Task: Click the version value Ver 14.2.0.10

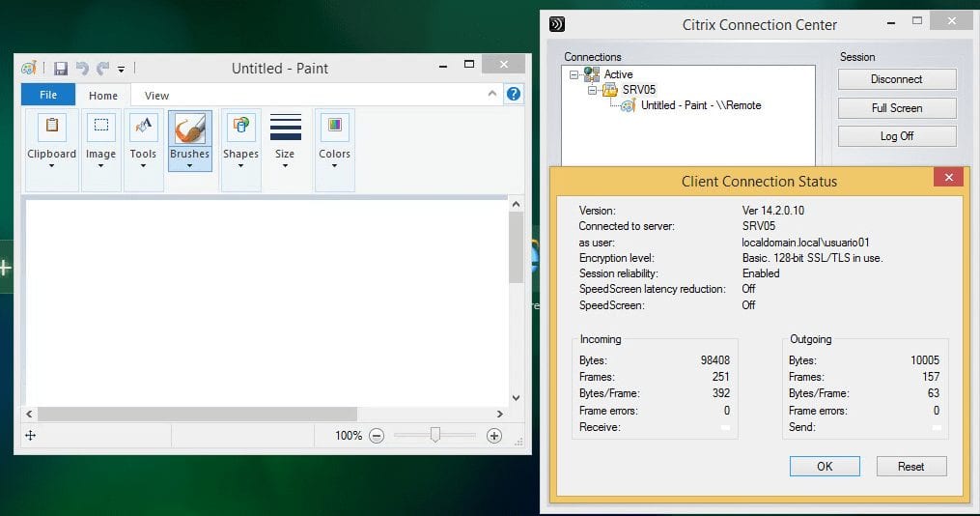Action: click(773, 210)
